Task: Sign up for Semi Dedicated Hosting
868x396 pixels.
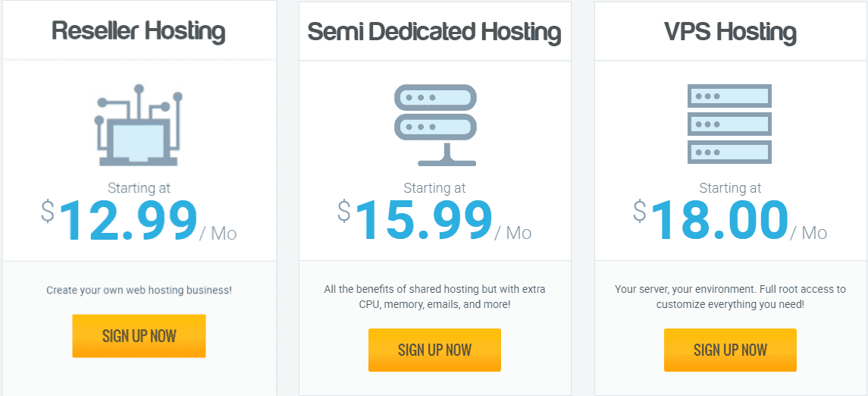Action: [x=434, y=350]
